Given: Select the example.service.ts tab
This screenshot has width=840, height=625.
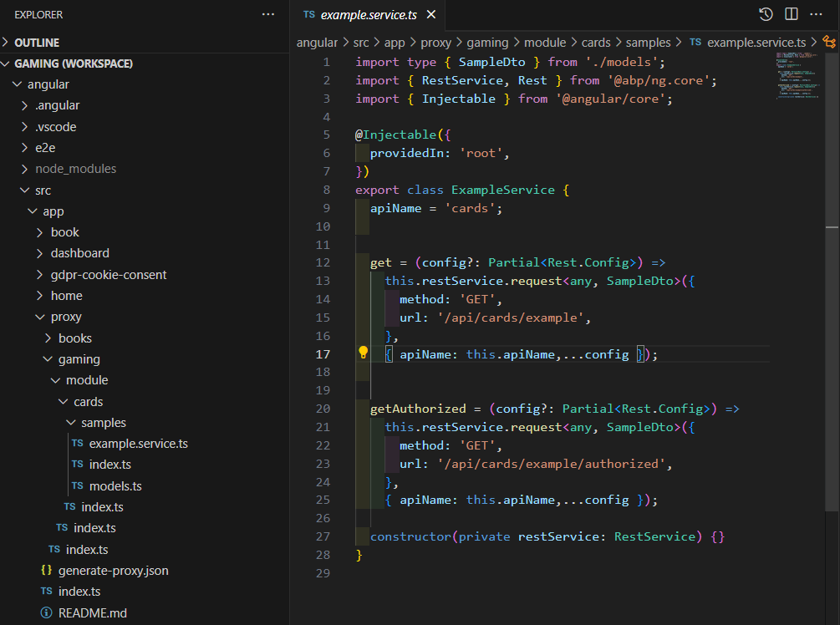Looking at the screenshot, I should point(366,14).
